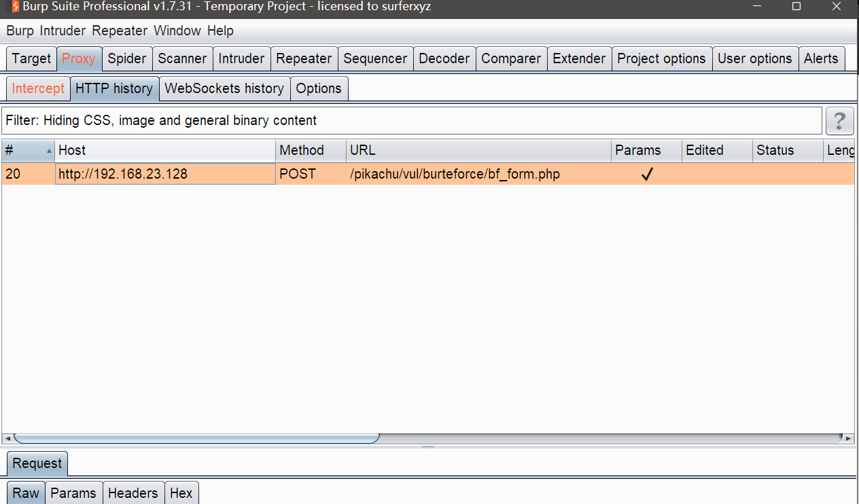Switch to the Decoder tab

click(444, 58)
